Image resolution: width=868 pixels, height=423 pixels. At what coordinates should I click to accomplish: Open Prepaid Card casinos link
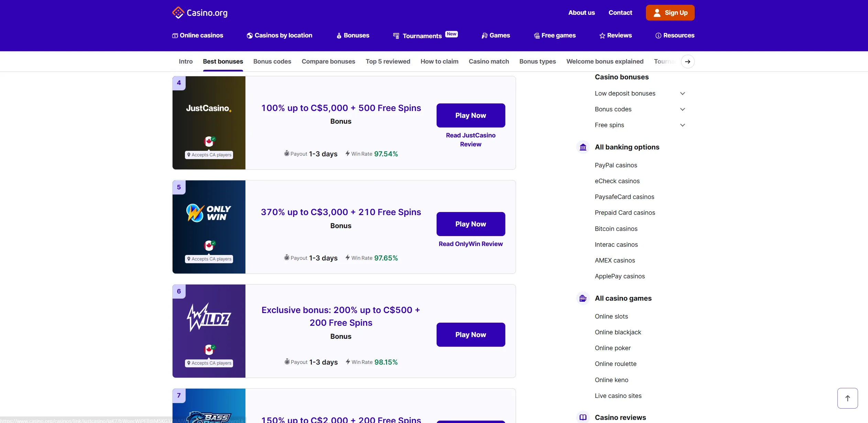[625, 213]
